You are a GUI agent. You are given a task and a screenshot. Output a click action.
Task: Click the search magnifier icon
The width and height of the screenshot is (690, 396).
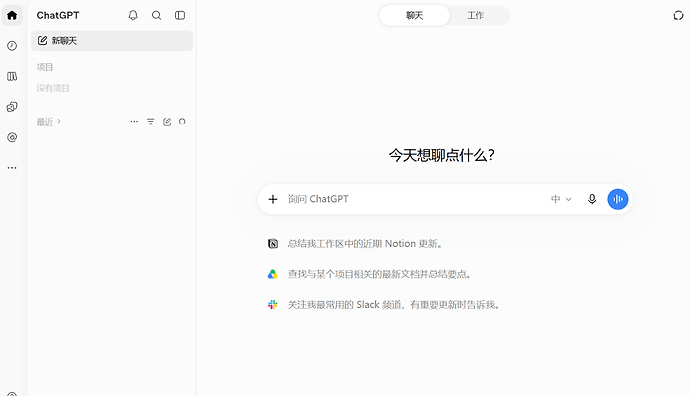(156, 15)
